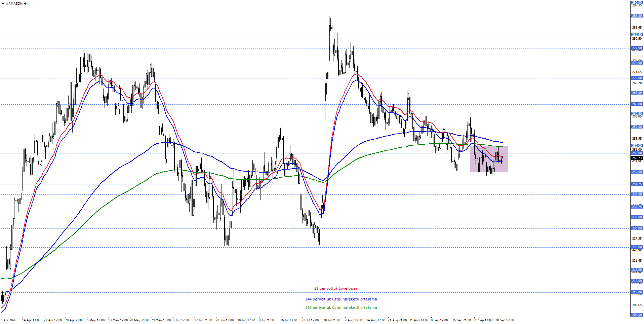The height and width of the screenshot is (324, 644).
Task: Click the '144 periyotluk üstel hareketli ortalama' label
Action: click(x=341, y=299)
